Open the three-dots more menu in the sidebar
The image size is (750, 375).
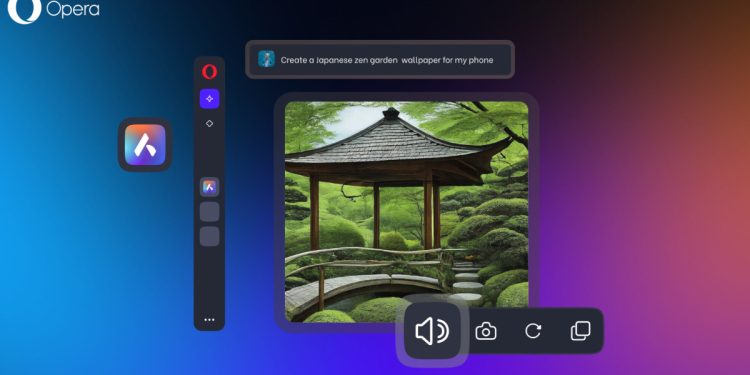tap(210, 320)
